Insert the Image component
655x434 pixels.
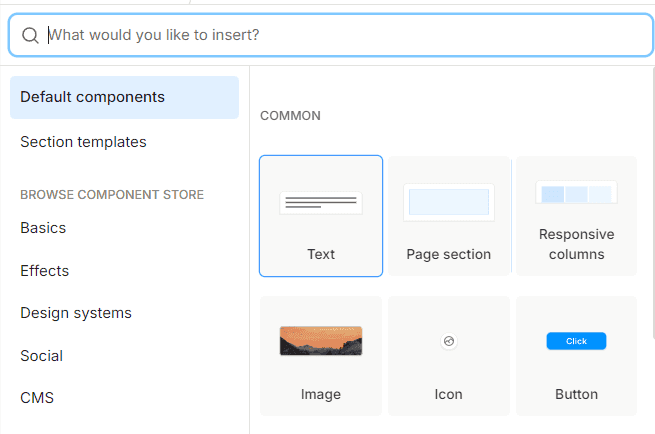[x=321, y=356]
